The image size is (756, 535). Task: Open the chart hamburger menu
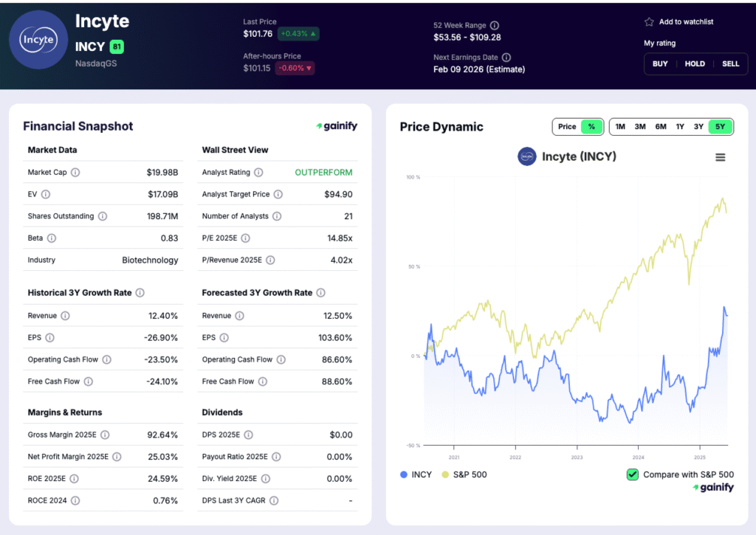coord(721,156)
